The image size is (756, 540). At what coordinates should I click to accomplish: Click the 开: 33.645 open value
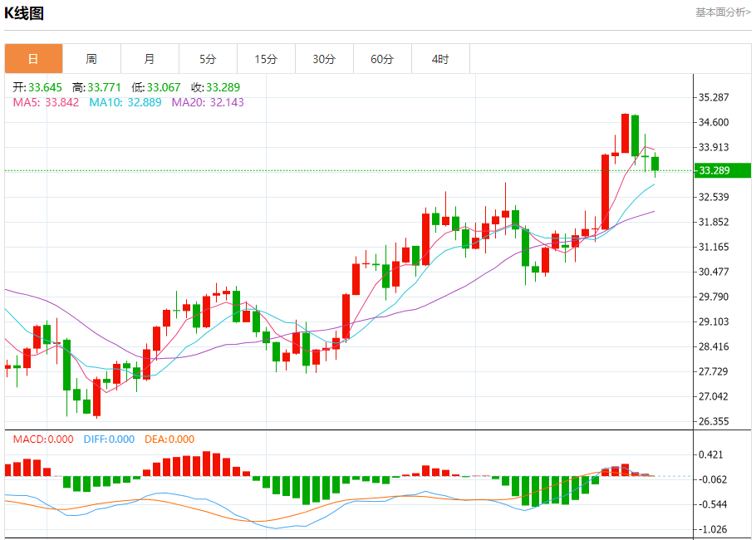click(37, 87)
